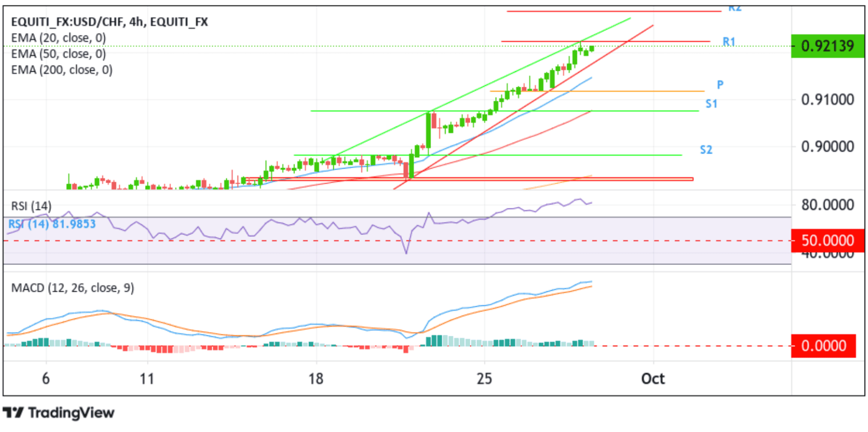
Task: Click the Oct label on time axis
Action: [x=653, y=379]
